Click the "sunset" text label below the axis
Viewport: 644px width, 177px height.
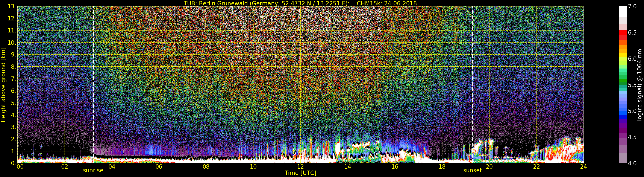click(x=472, y=171)
